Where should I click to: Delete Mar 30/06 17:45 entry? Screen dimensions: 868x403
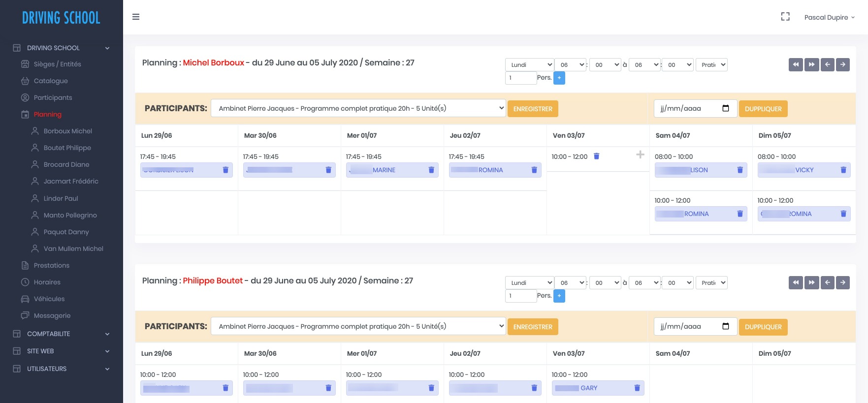pos(328,170)
